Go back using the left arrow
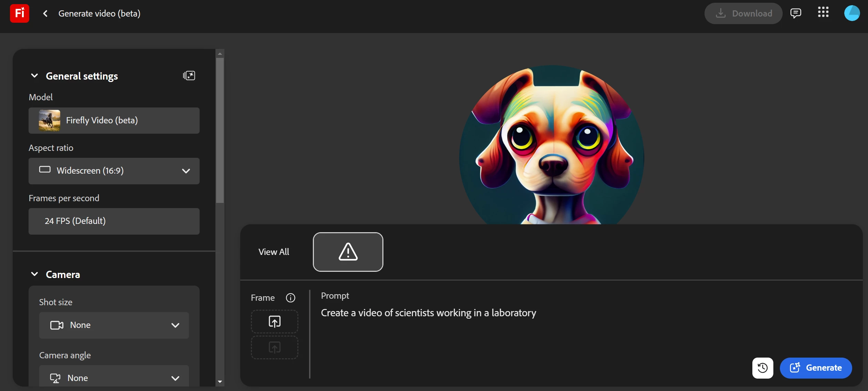 (45, 13)
